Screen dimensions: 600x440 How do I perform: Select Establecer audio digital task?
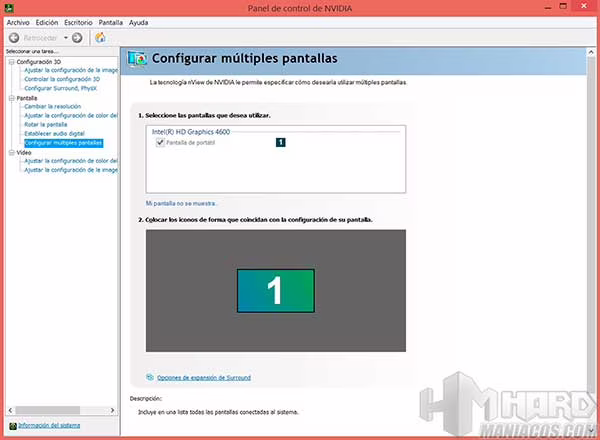coord(54,134)
